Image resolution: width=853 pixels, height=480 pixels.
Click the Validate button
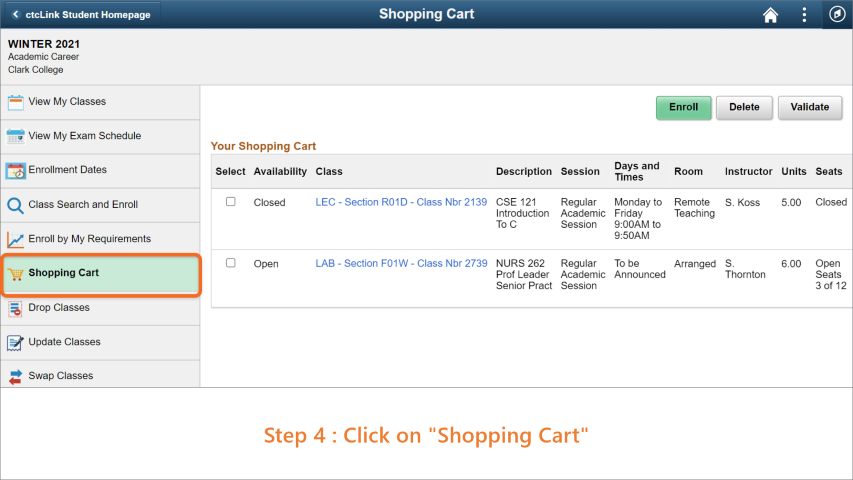[809, 107]
